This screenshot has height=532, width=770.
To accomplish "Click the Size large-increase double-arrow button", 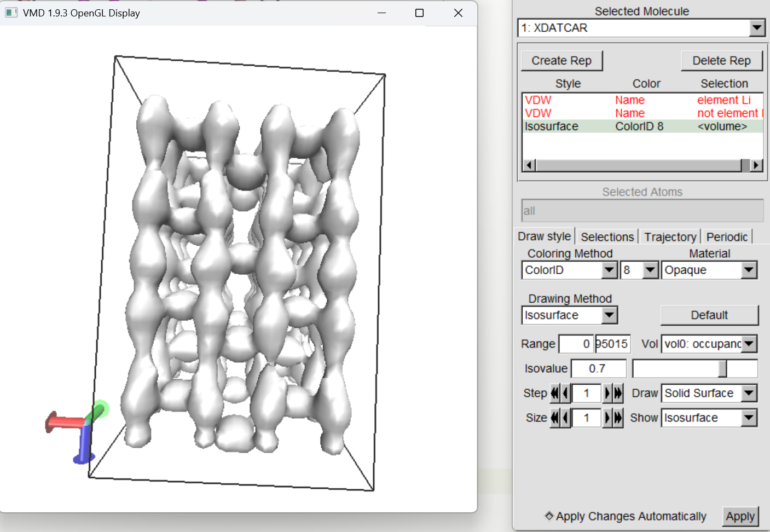I will pyautogui.click(x=618, y=418).
